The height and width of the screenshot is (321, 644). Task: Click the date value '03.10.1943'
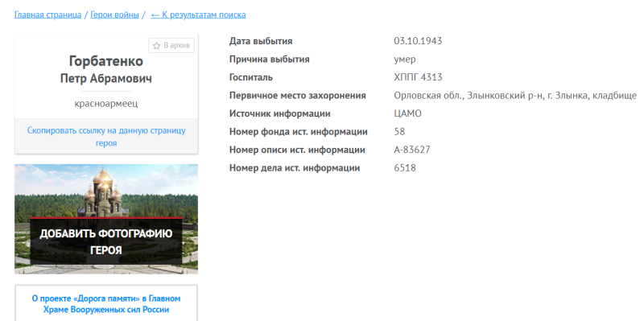tap(418, 41)
